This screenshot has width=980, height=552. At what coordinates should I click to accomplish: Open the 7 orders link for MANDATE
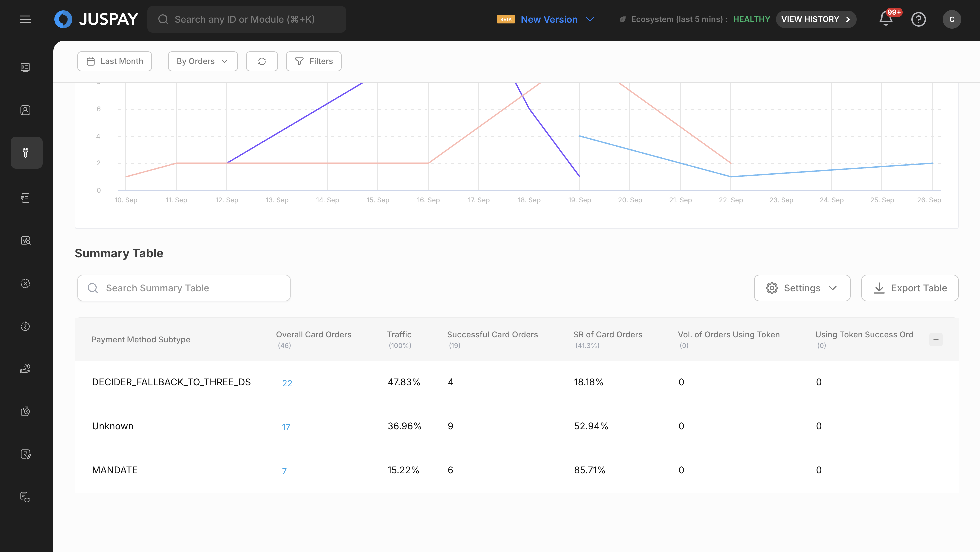[x=284, y=471]
